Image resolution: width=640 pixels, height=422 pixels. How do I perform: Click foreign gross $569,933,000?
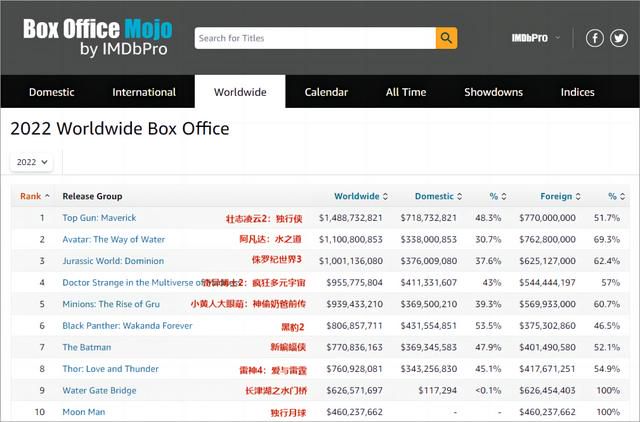pyautogui.click(x=547, y=304)
